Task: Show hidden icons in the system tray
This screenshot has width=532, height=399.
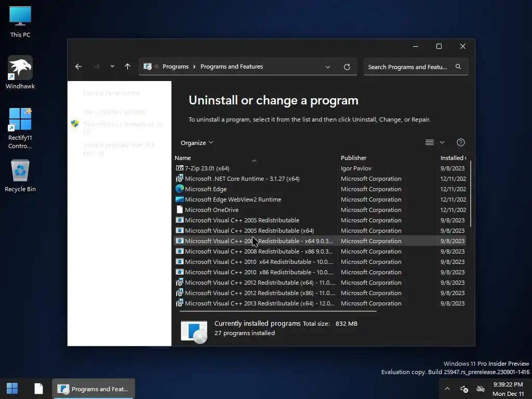Action: (447, 389)
